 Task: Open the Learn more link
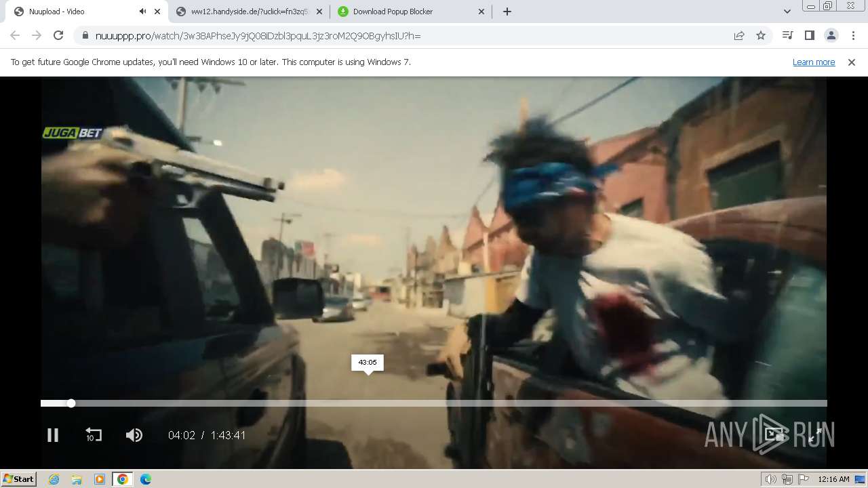click(x=814, y=62)
